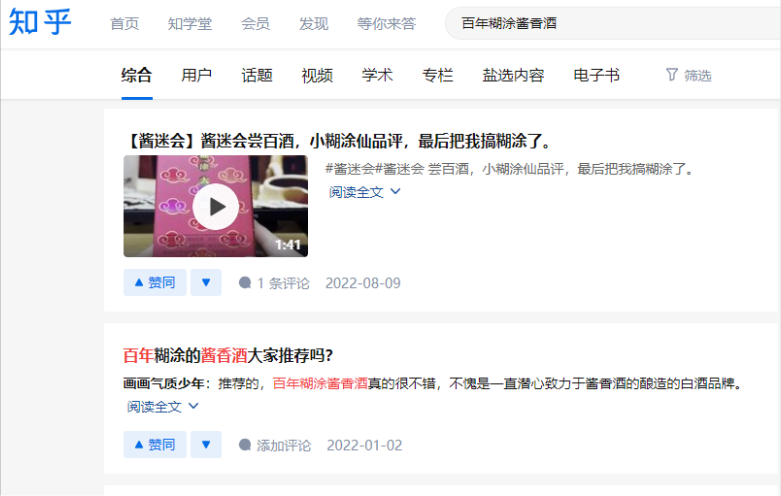Expand 阅读全文 under 画画气质少年 answer
The height and width of the screenshot is (496, 781).
[x=163, y=406]
